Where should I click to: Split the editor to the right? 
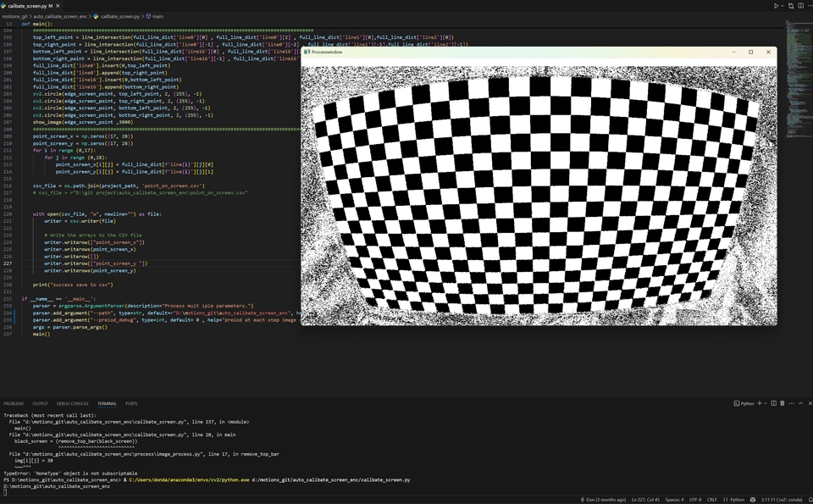tap(801, 5)
